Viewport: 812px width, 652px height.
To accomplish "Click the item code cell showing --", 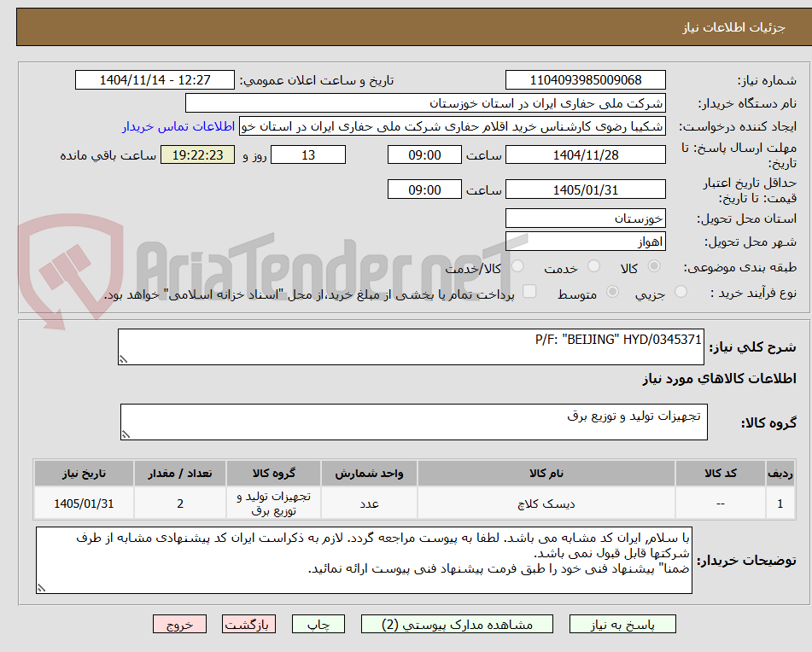I will point(721,504).
